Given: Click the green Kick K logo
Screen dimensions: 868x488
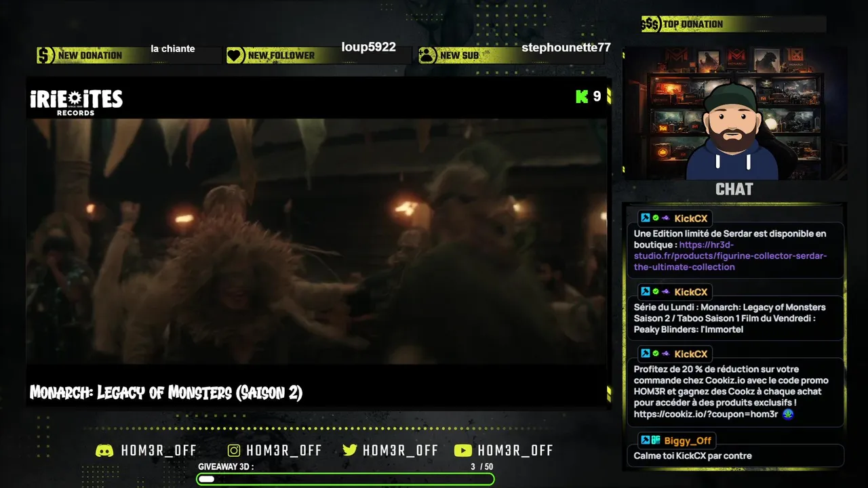Looking at the screenshot, I should pos(582,96).
